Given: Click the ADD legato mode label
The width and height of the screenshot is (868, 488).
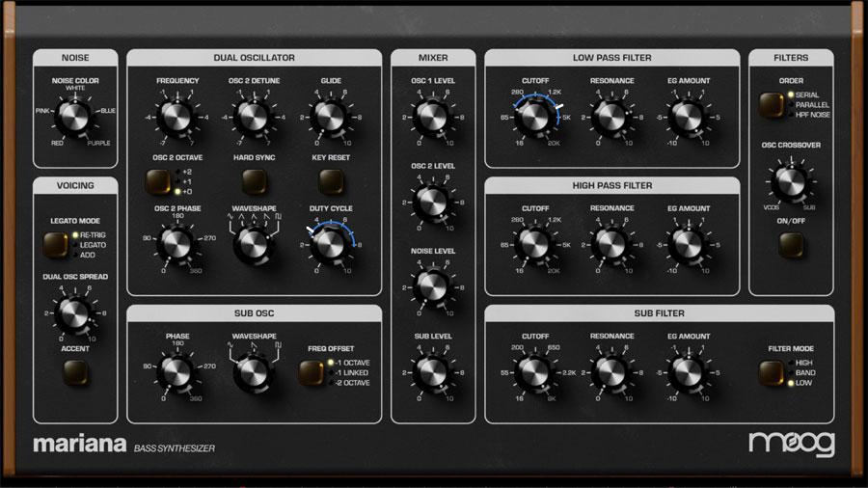Looking at the screenshot, I should click(88, 255).
